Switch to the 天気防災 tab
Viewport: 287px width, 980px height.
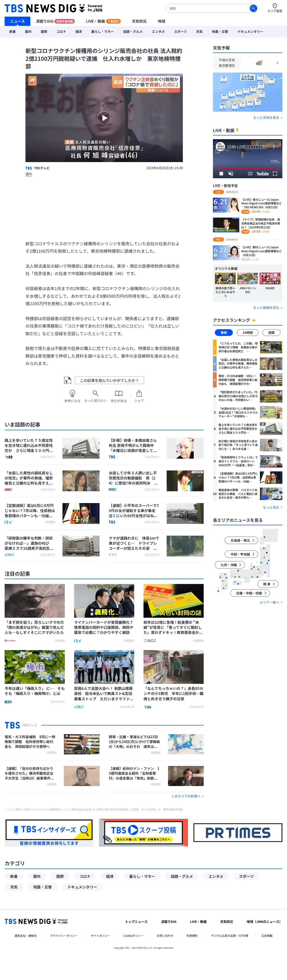coord(139,21)
